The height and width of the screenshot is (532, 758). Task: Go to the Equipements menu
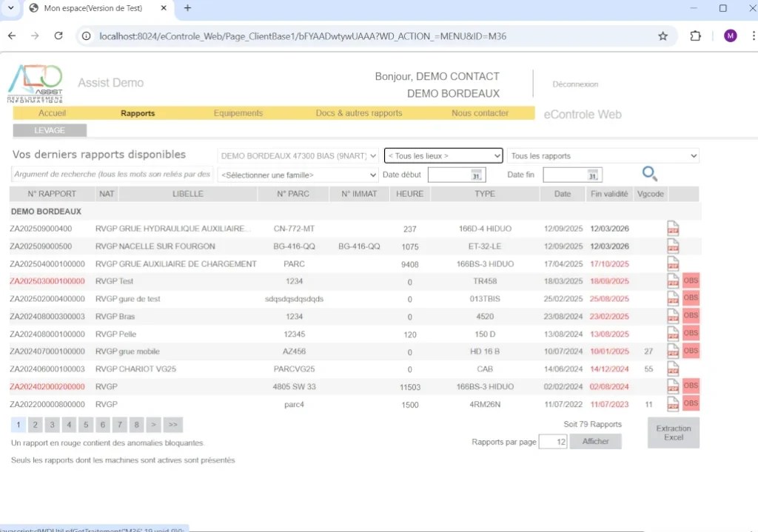click(238, 113)
